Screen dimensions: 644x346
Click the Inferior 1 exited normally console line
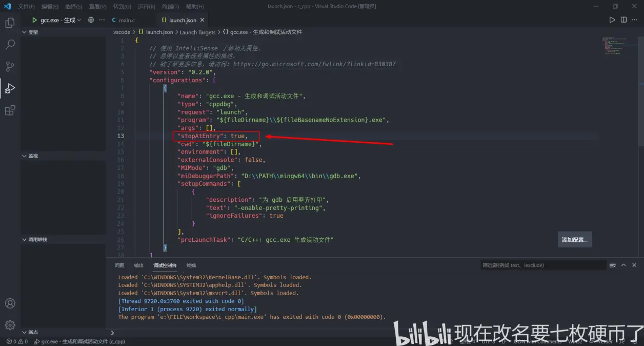coord(188,309)
